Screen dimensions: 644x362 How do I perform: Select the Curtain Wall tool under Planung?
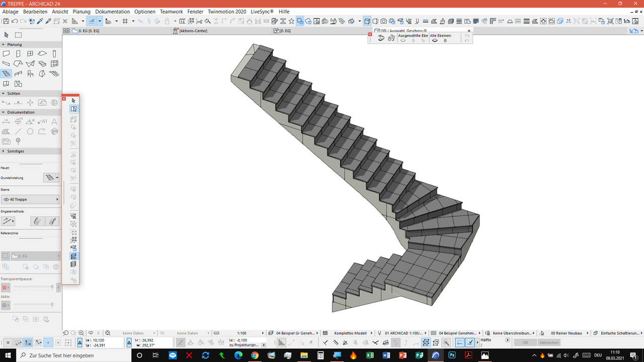pos(54,64)
